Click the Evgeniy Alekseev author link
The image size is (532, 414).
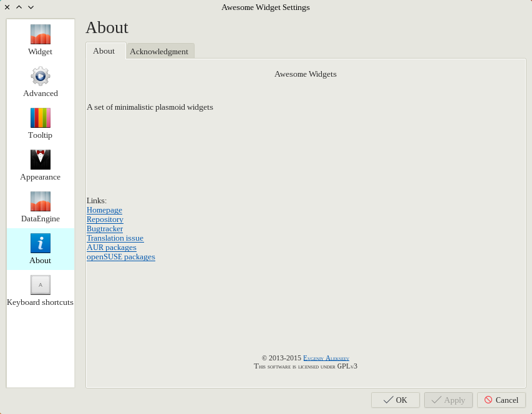pos(326,359)
